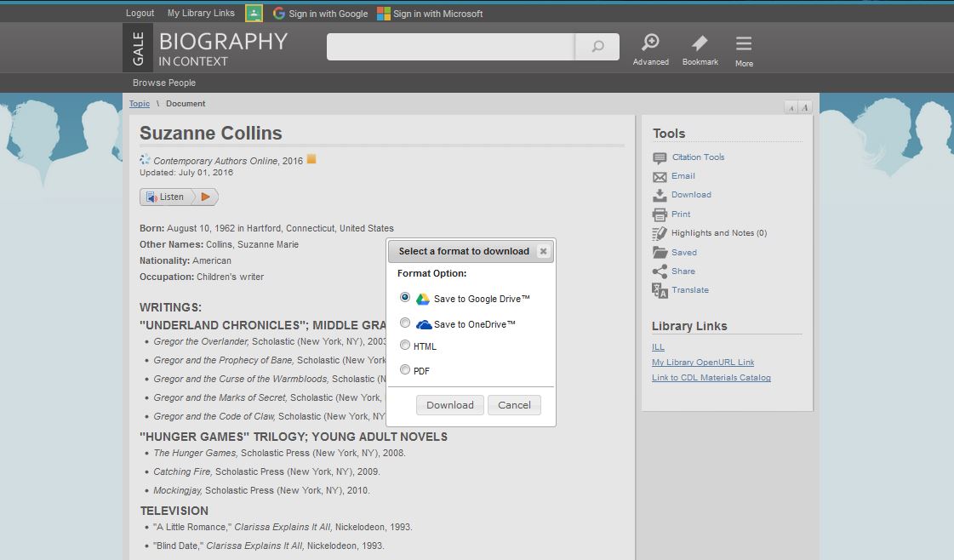Submit search with magnifier button
Image resolution: width=954 pixels, height=560 pixels.
click(597, 47)
